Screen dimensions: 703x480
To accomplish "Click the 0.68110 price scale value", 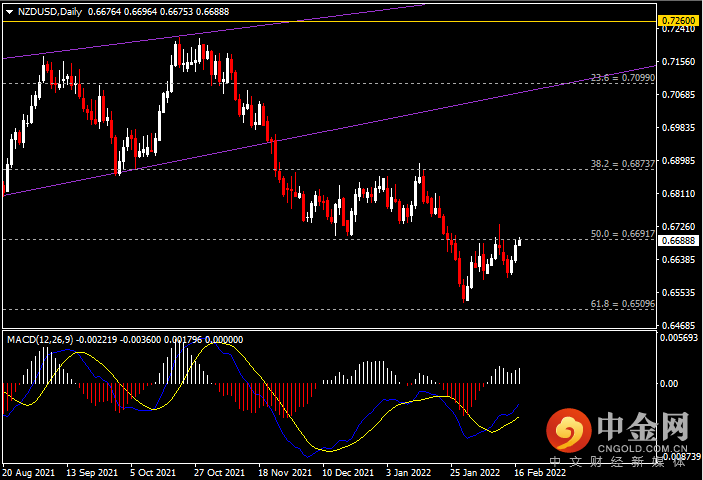I will point(678,194).
